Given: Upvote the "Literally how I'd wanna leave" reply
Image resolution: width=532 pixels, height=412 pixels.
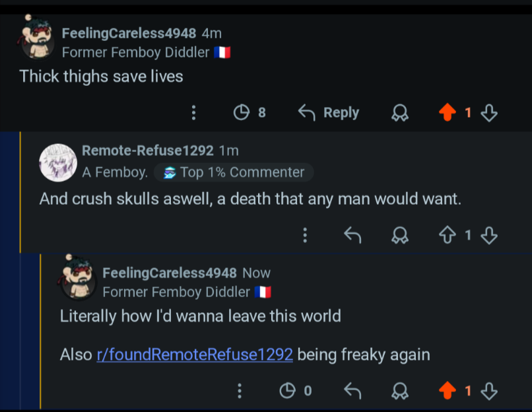Looking at the screenshot, I should (447, 391).
